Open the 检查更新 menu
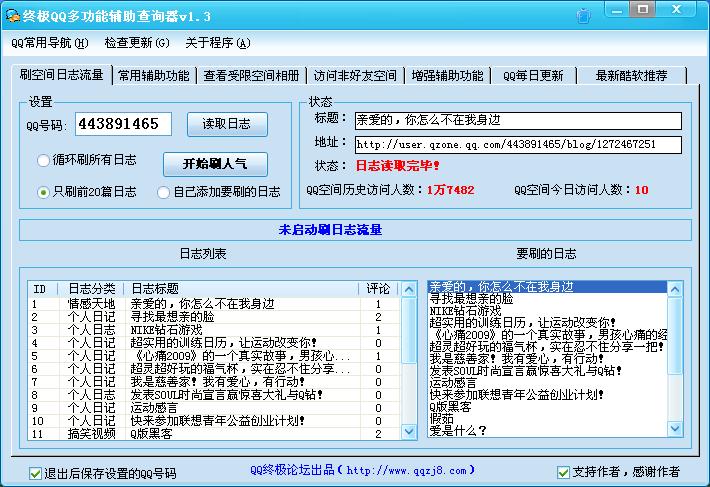The height and width of the screenshot is (487, 710). tap(137, 43)
